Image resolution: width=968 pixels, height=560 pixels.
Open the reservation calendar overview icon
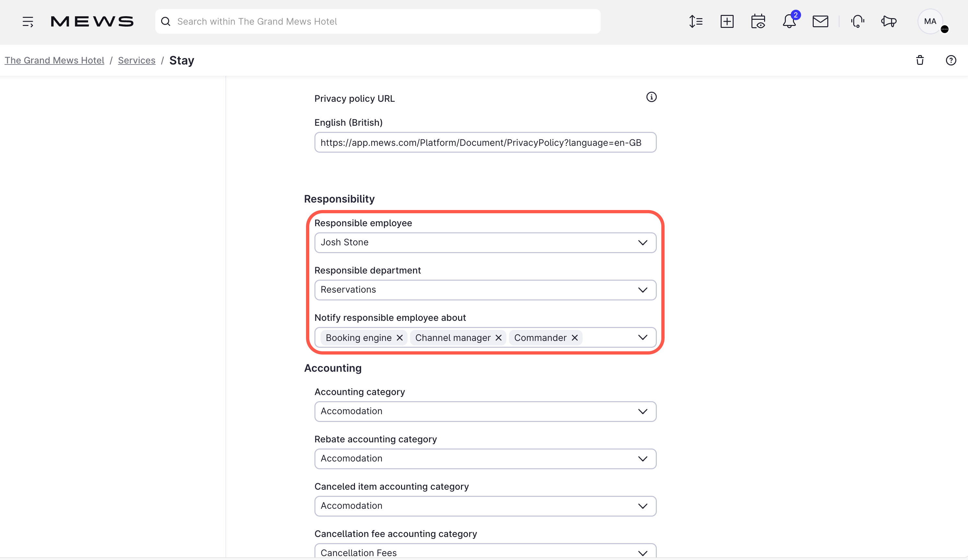(758, 21)
